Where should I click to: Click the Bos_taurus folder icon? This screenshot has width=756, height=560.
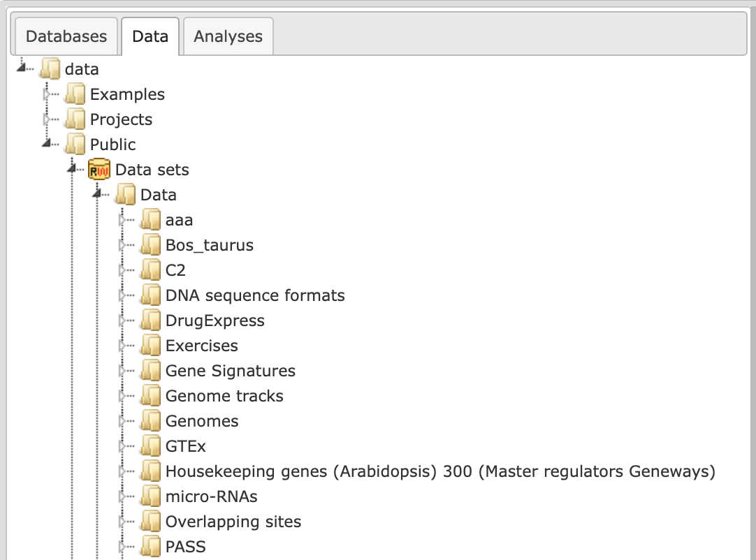click(150, 245)
